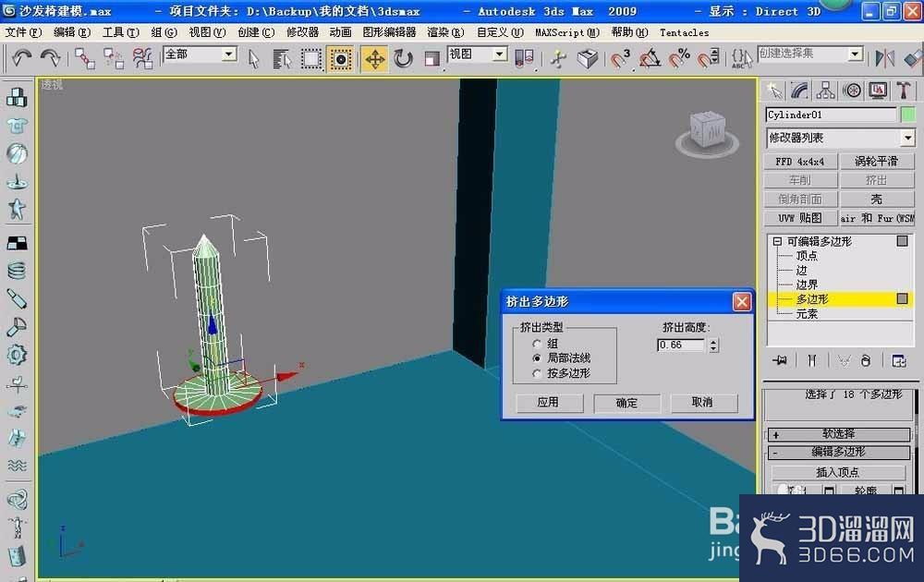The height and width of the screenshot is (582, 924).
Task: Open the 全部 selection filter dropdown
Action: (229, 55)
